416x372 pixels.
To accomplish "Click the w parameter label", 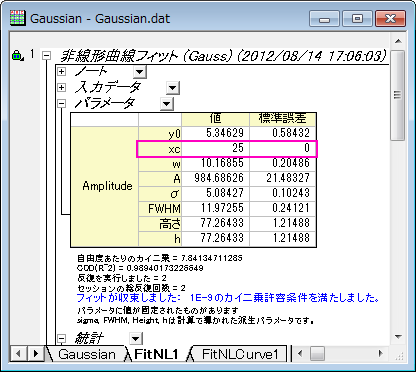I will (160, 164).
